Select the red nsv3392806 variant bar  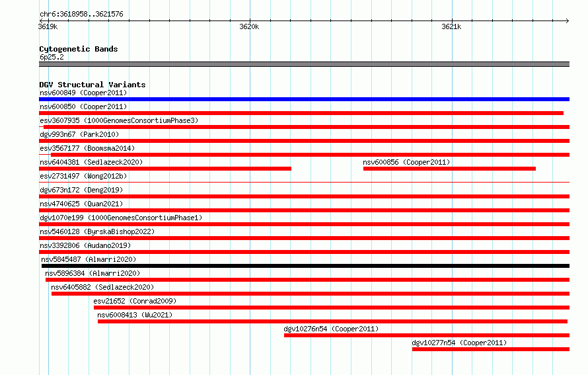pyautogui.click(x=304, y=252)
